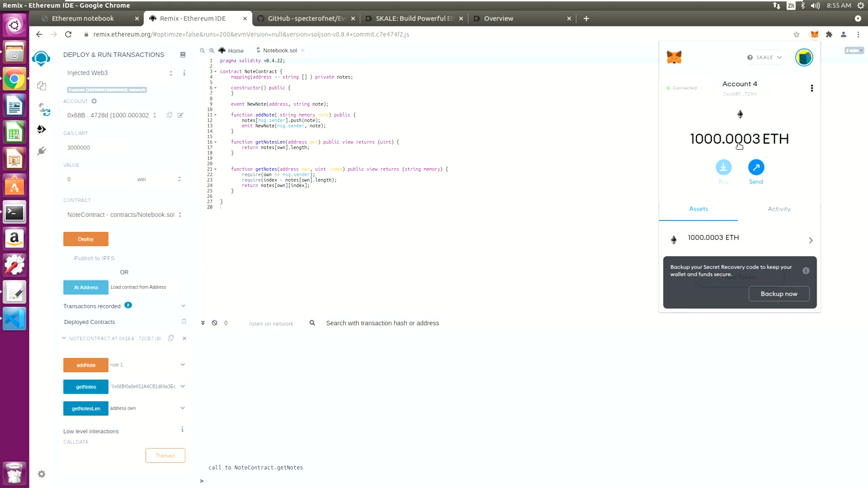Viewport: 868px width, 488px height.
Task: Click the At Address button
Action: (x=85, y=287)
